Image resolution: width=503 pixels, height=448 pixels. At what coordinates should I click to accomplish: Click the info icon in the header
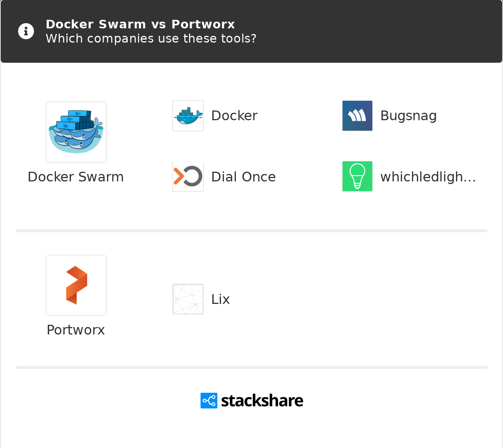point(26,31)
